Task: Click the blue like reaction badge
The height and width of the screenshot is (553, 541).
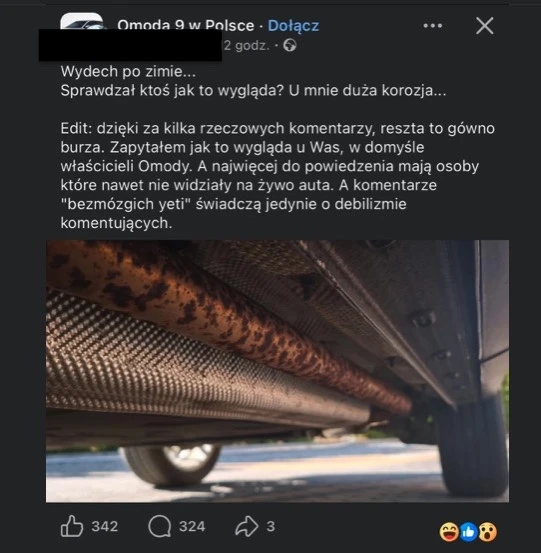Action: (x=468, y=532)
